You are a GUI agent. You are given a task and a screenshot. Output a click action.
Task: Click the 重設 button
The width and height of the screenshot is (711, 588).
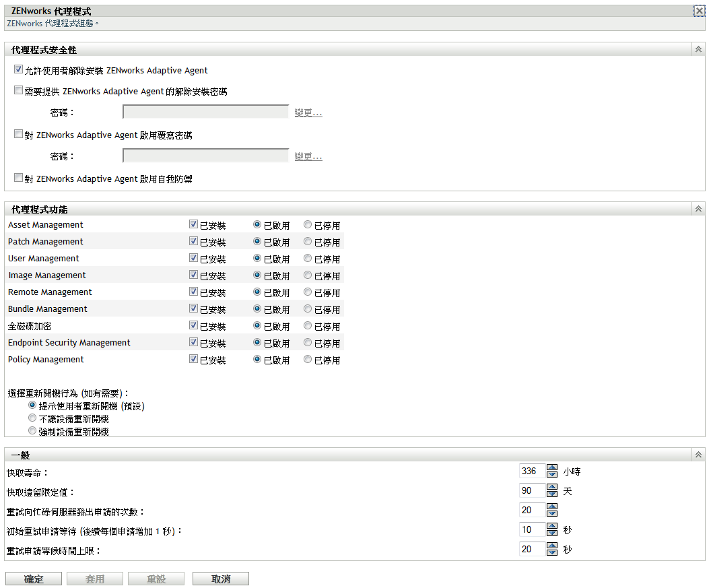[156, 579]
